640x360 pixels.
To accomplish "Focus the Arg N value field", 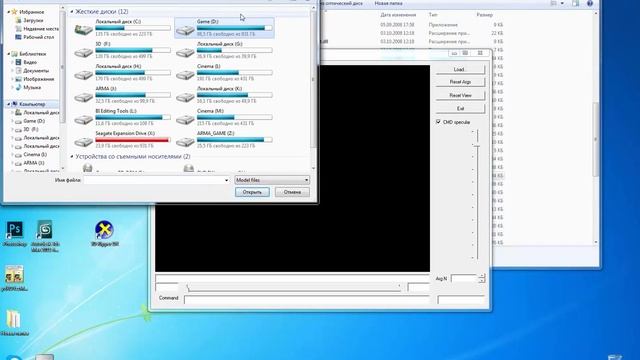I will click(x=464, y=278).
